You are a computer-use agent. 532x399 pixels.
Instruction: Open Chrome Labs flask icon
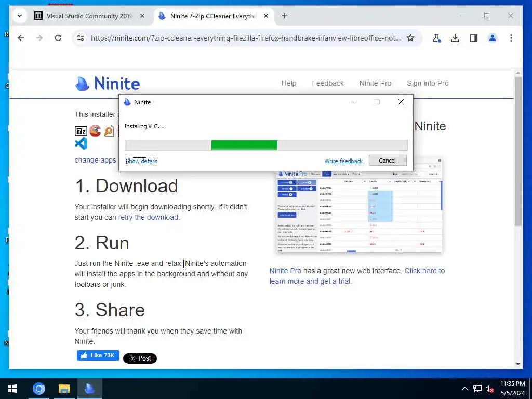point(436,38)
